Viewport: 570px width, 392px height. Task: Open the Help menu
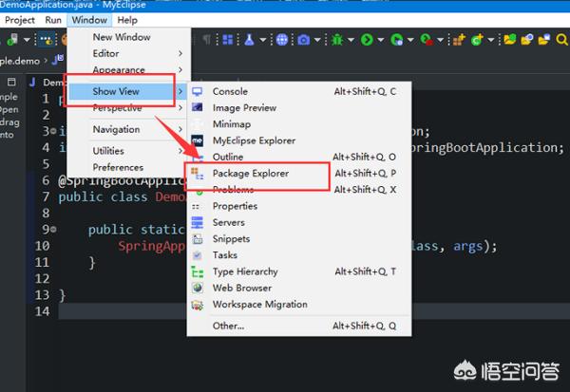point(127,20)
